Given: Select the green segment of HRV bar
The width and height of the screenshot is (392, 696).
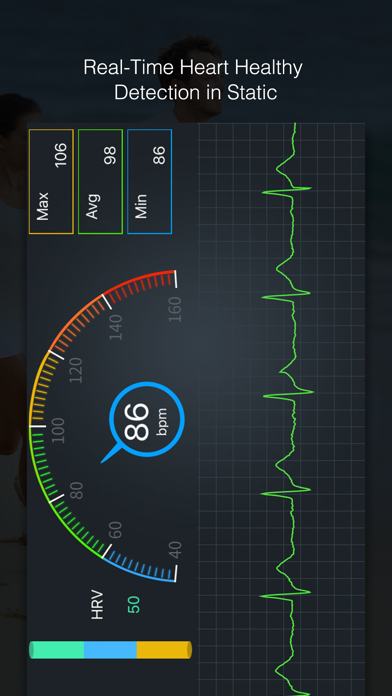Looking at the screenshot, I should pyautogui.click(x=56, y=650).
